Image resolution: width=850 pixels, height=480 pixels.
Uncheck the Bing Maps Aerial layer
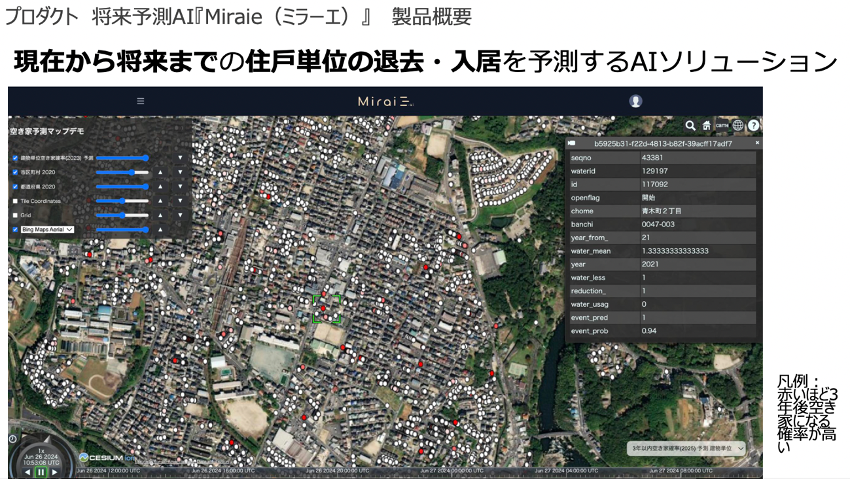(14, 229)
